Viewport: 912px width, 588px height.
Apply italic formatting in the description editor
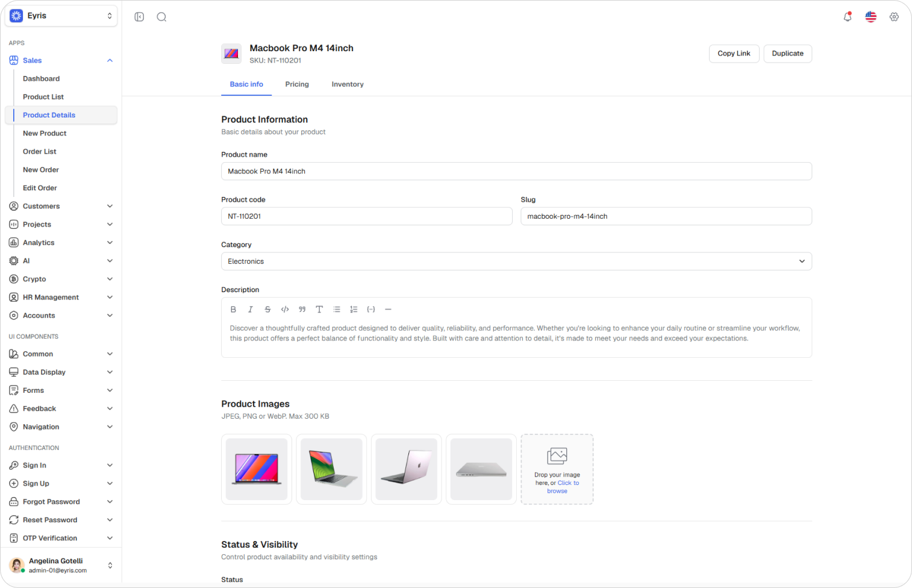[x=251, y=310]
